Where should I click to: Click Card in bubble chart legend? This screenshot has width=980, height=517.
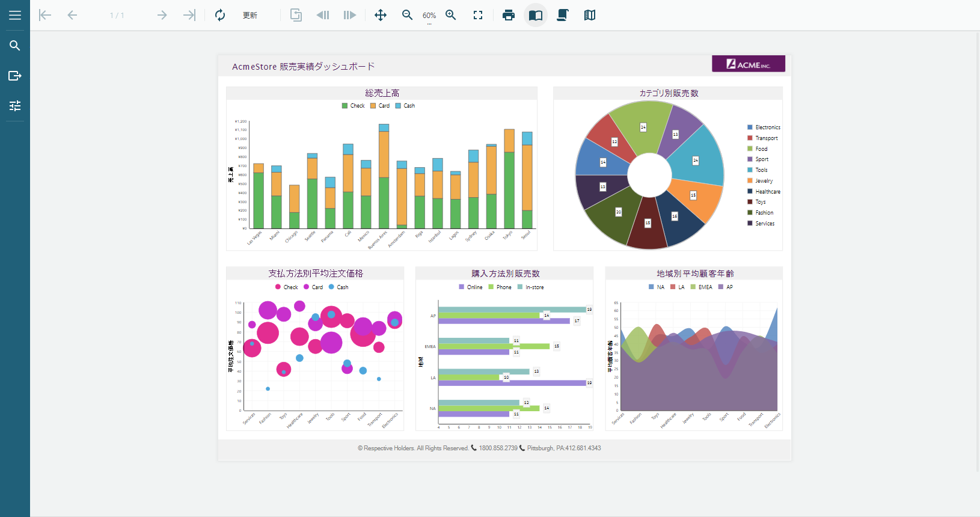[317, 287]
